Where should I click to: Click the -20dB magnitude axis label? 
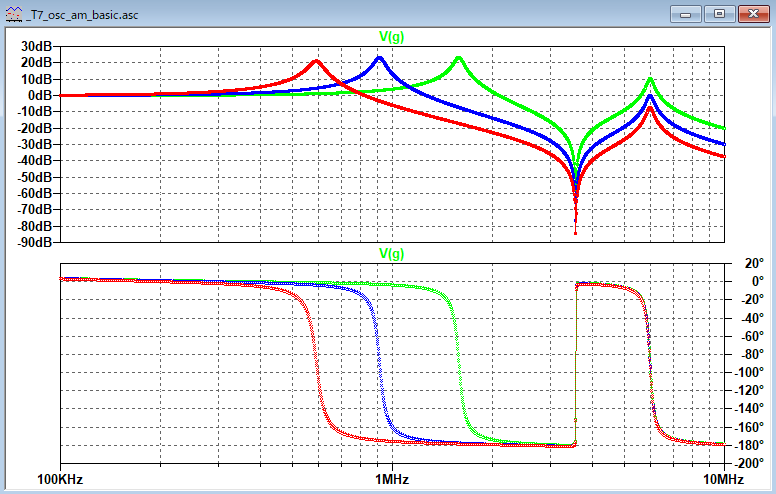(x=34, y=128)
